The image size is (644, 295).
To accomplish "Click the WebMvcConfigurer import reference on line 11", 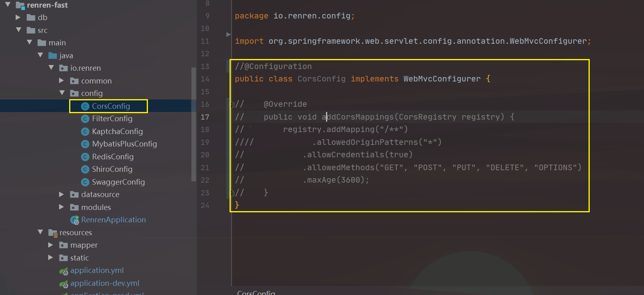I will pos(548,41).
